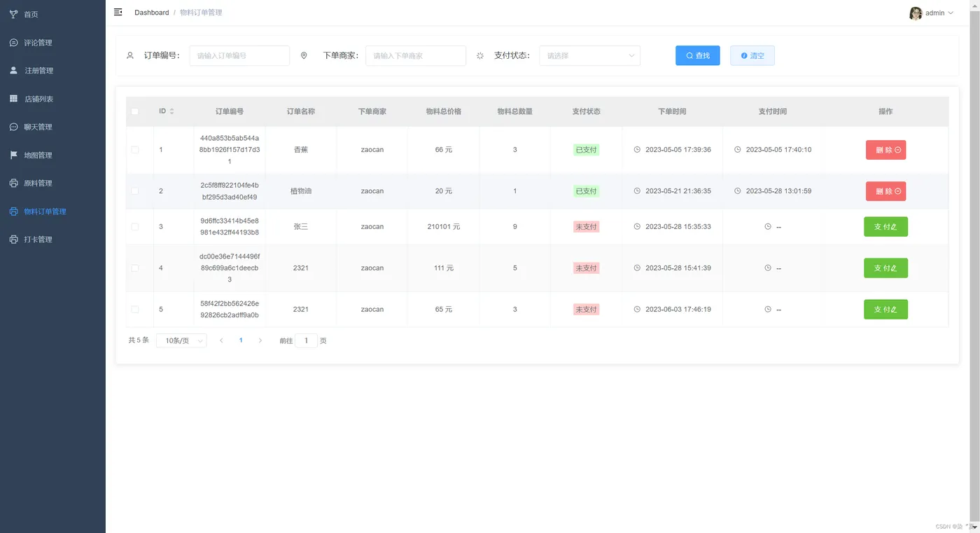This screenshot has width=980, height=533.
Task: Check the box for order ID 3
Action: coord(135,227)
